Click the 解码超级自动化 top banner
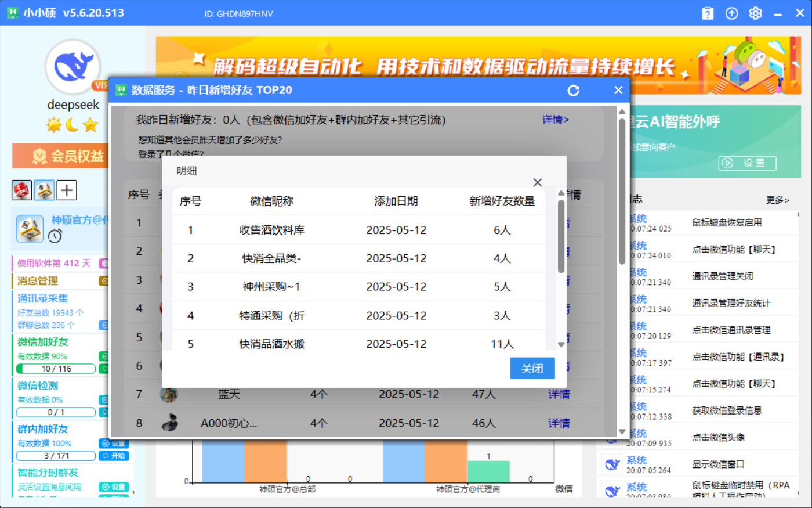This screenshot has width=812, height=508. [478, 65]
